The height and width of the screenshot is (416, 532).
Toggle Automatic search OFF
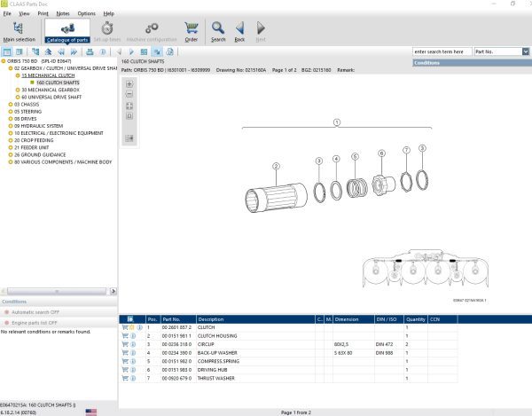click(31, 312)
